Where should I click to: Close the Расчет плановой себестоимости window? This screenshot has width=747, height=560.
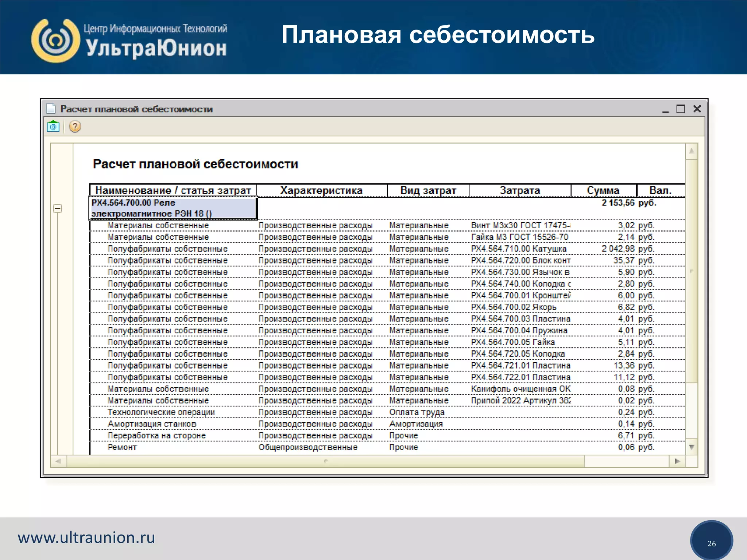pos(697,109)
